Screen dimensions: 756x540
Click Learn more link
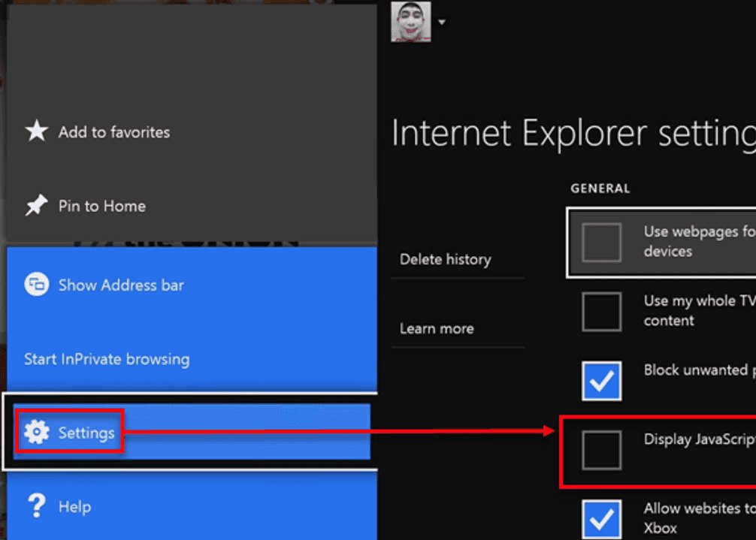pyautogui.click(x=437, y=328)
